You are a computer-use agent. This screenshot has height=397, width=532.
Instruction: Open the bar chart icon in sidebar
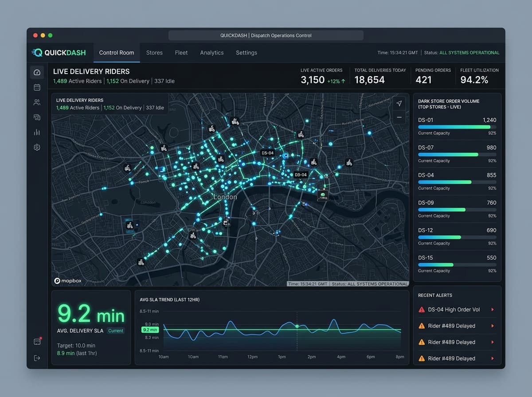point(37,132)
